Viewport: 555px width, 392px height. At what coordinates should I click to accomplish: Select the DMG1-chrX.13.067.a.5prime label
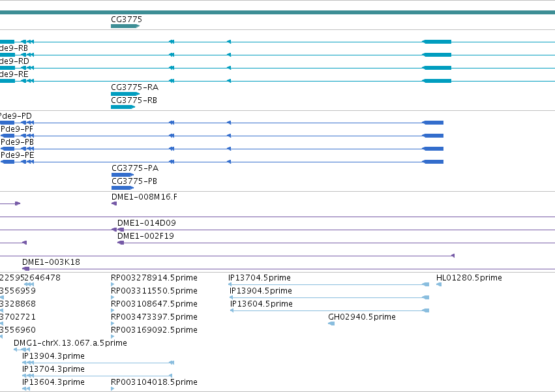[x=70, y=343]
